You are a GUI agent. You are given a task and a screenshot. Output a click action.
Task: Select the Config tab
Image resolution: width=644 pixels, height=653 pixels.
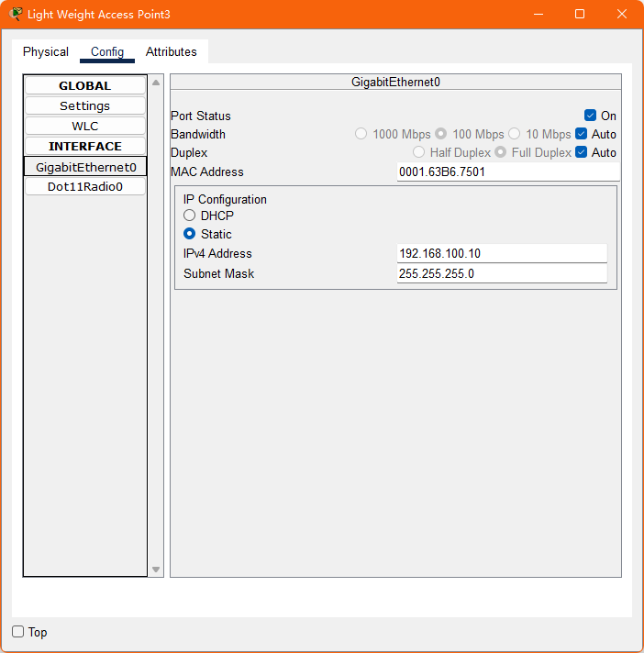click(x=107, y=51)
